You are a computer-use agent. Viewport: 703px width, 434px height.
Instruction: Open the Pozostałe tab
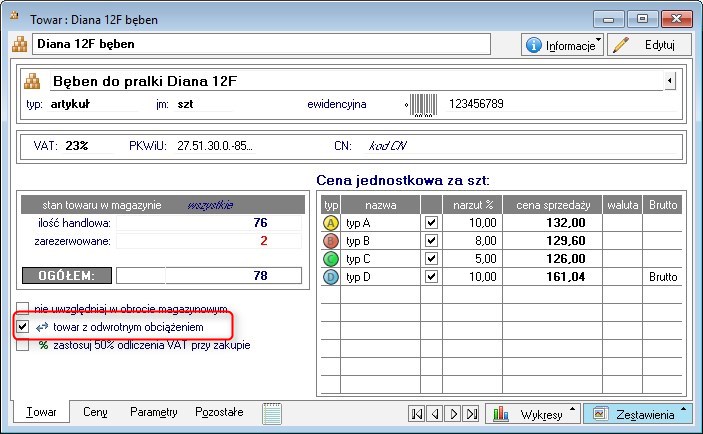tap(219, 412)
